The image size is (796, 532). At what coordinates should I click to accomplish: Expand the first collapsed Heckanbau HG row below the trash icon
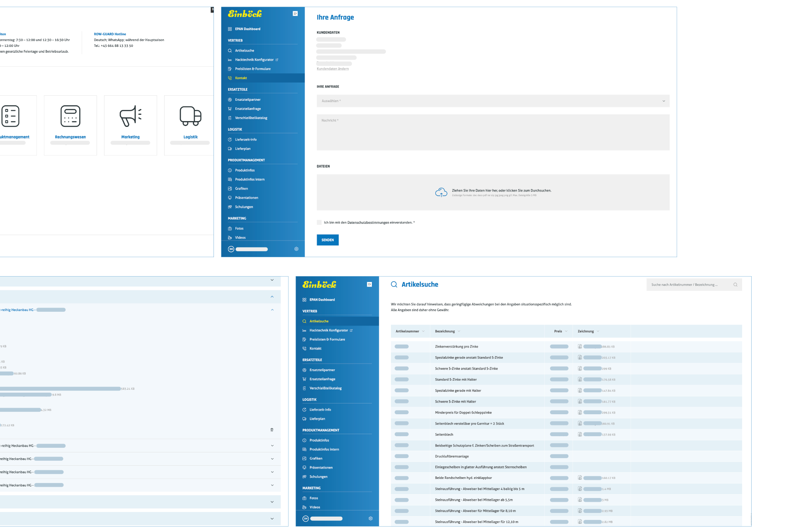[272, 446]
